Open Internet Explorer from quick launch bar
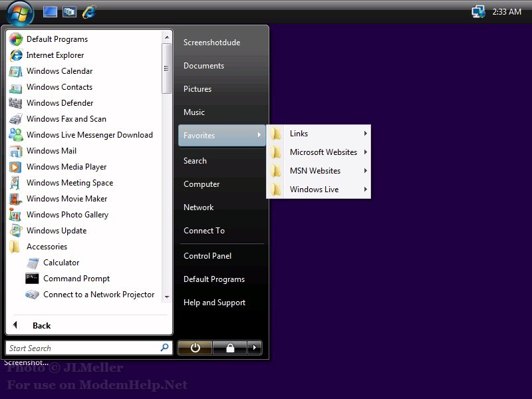 88,12
